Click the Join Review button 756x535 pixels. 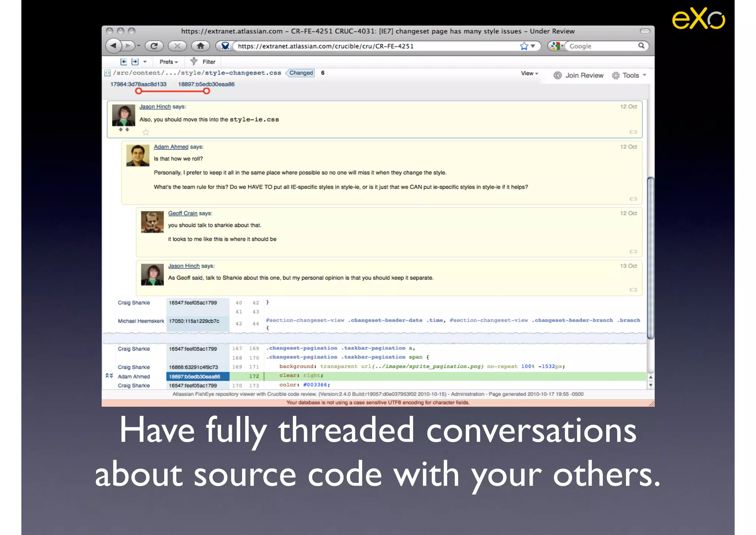[x=578, y=75]
